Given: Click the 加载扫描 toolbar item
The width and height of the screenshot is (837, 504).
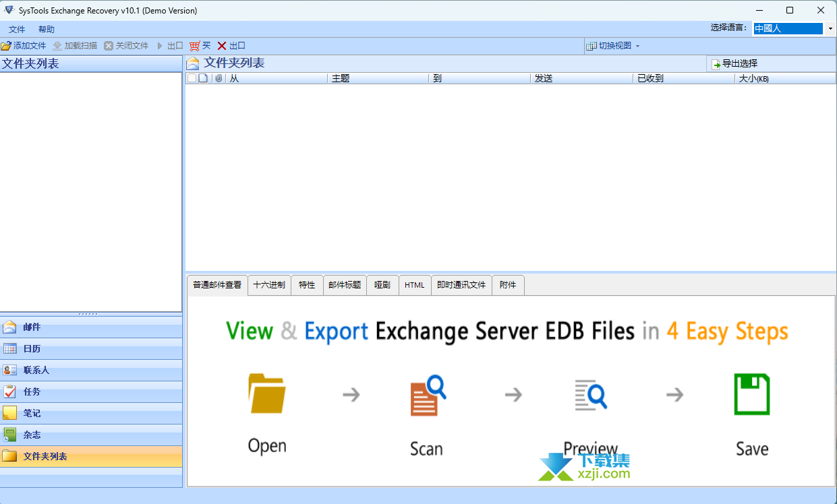Looking at the screenshot, I should 75,46.
